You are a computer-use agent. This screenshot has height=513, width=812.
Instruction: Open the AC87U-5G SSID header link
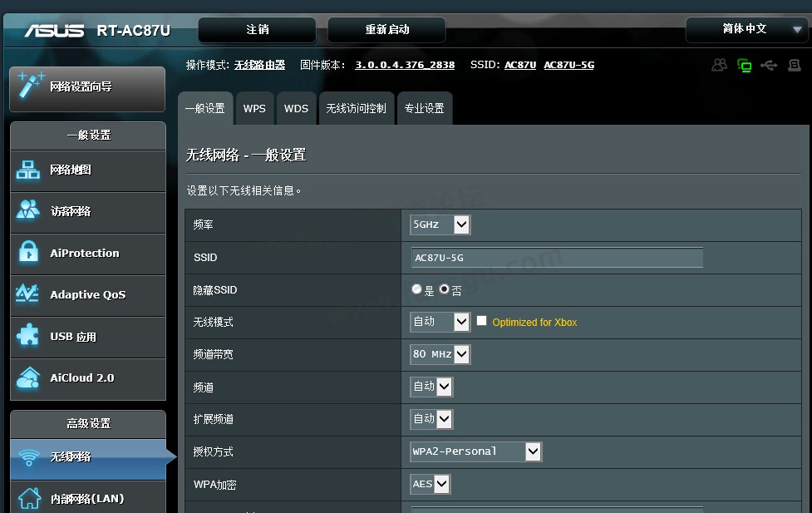pos(569,65)
